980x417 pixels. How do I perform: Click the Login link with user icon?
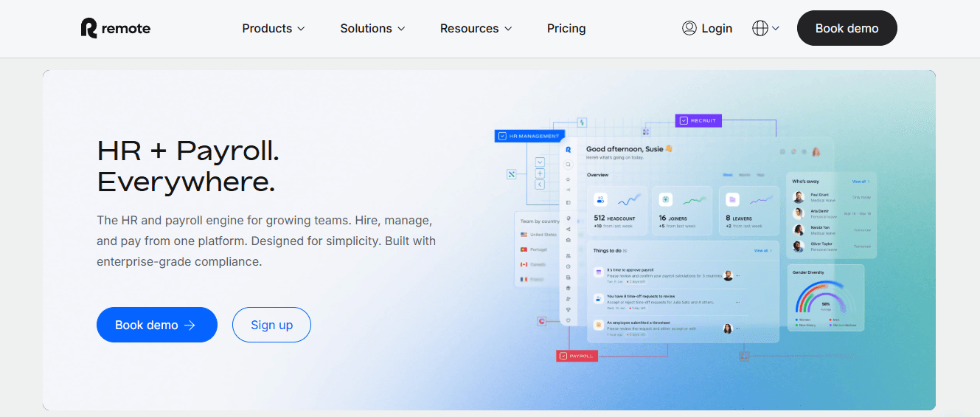707,28
